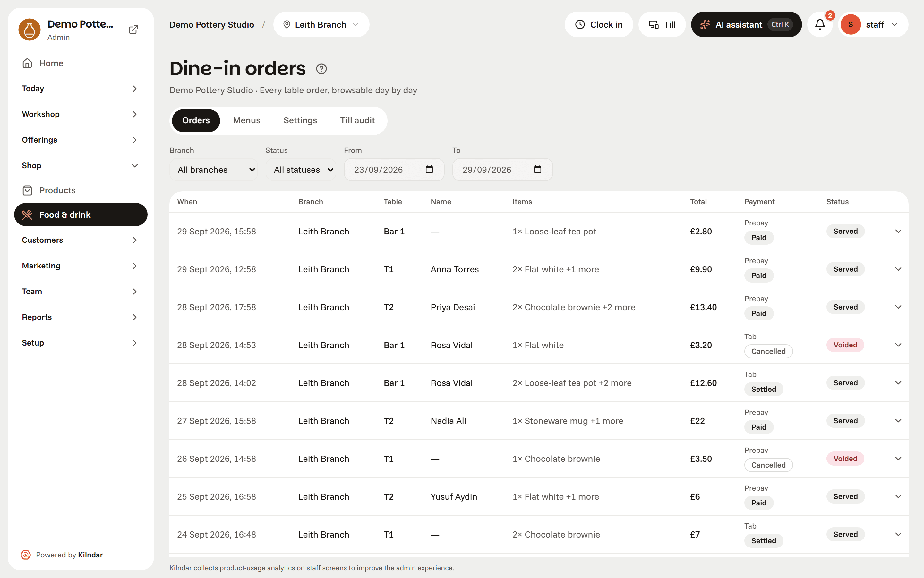The image size is (924, 578).
Task: Click the Till register icon
Action: click(654, 24)
